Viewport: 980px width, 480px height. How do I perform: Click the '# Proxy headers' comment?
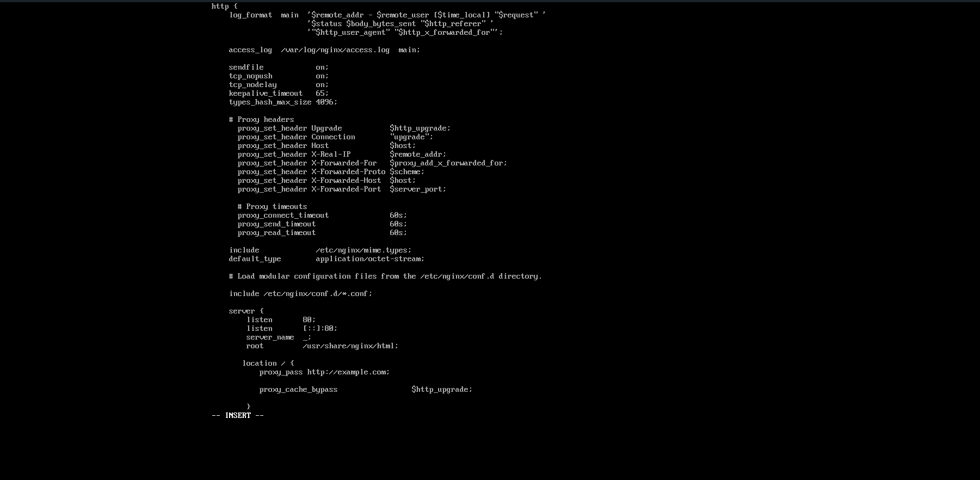point(261,120)
